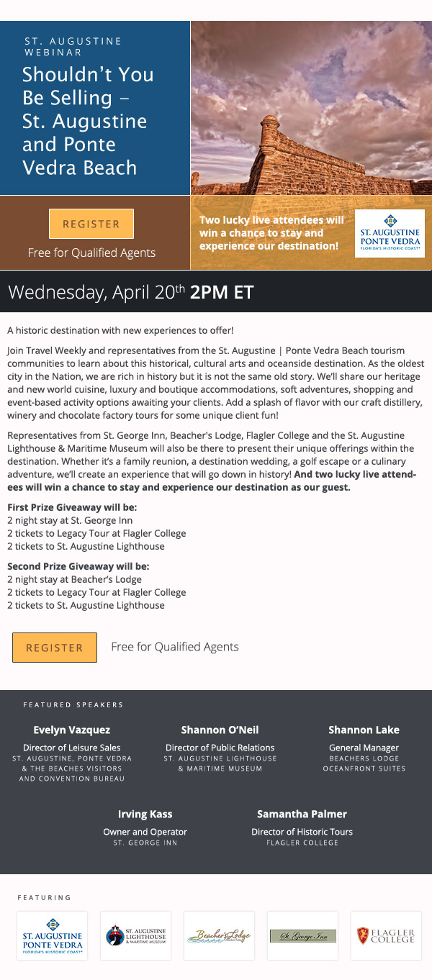Select the Beacher's Lodge logo
Screen dimensions: 432x980
point(220,935)
